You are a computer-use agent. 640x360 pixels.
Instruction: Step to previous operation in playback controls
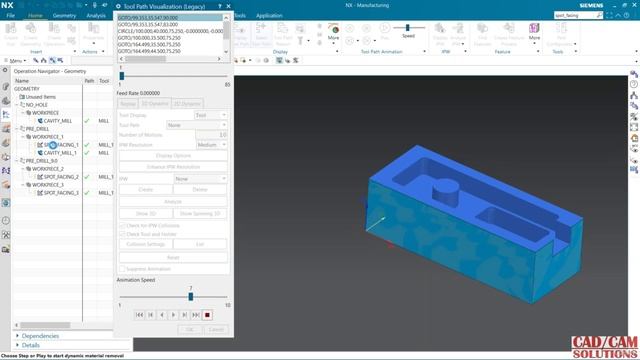point(151,315)
